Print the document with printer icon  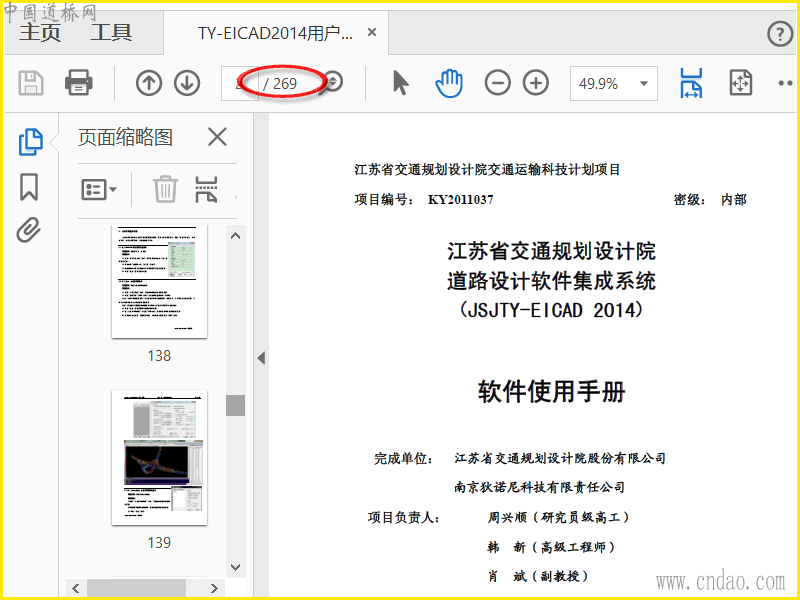tap(79, 83)
